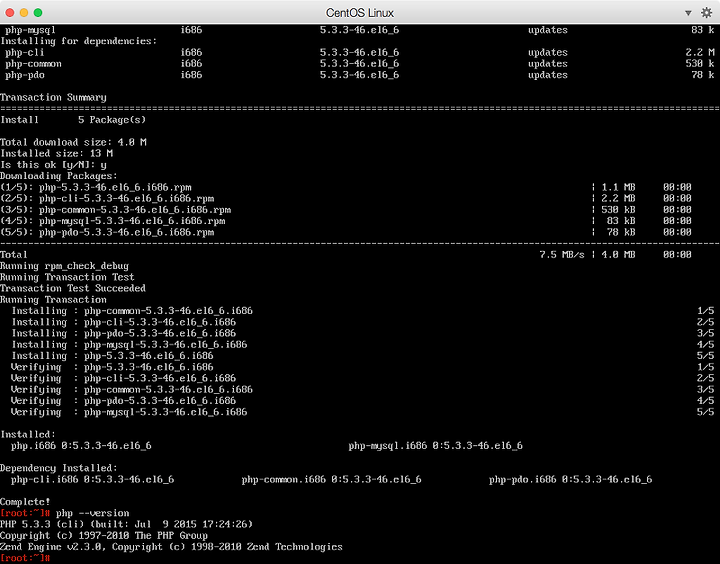Click the 'Transaction Summary' heading text
This screenshot has height=564, width=720.
pyautogui.click(x=53, y=97)
